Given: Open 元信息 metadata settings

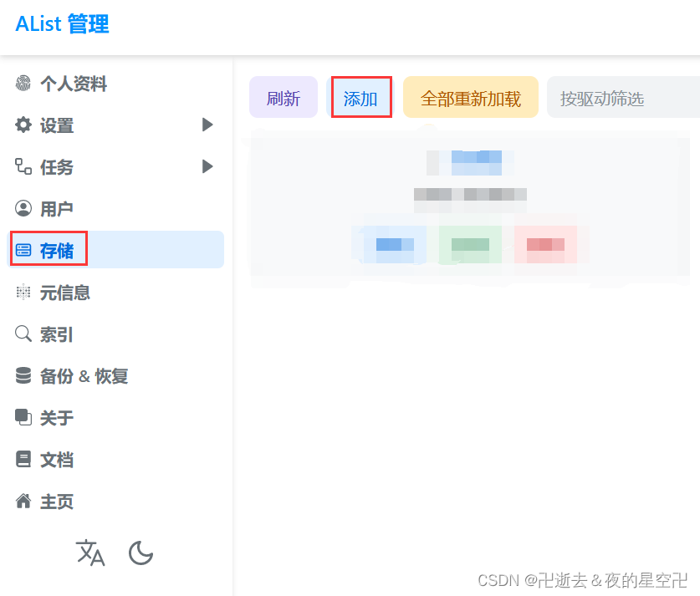Looking at the screenshot, I should [23, 292].
